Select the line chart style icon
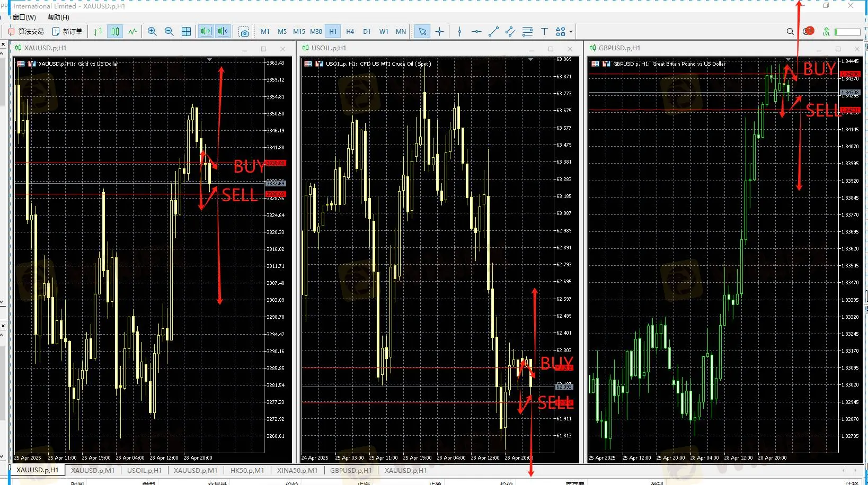Viewport: 868px width, 485px height. (x=132, y=32)
